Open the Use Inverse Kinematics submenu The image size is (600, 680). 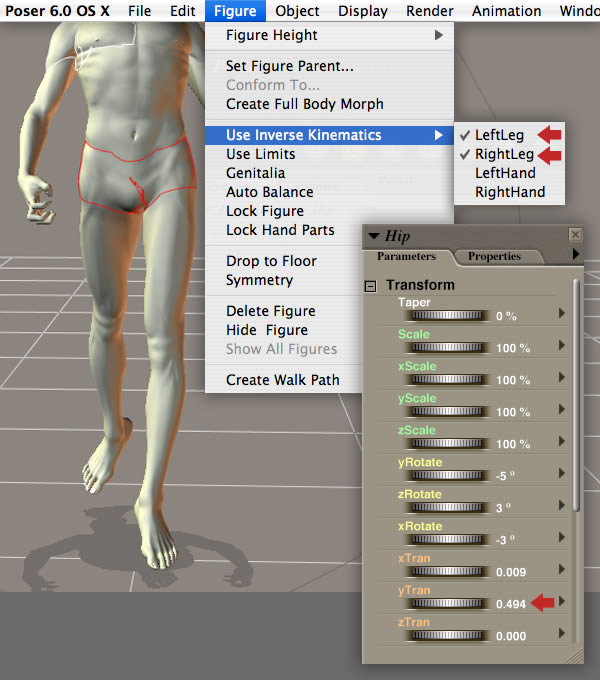[x=329, y=135]
